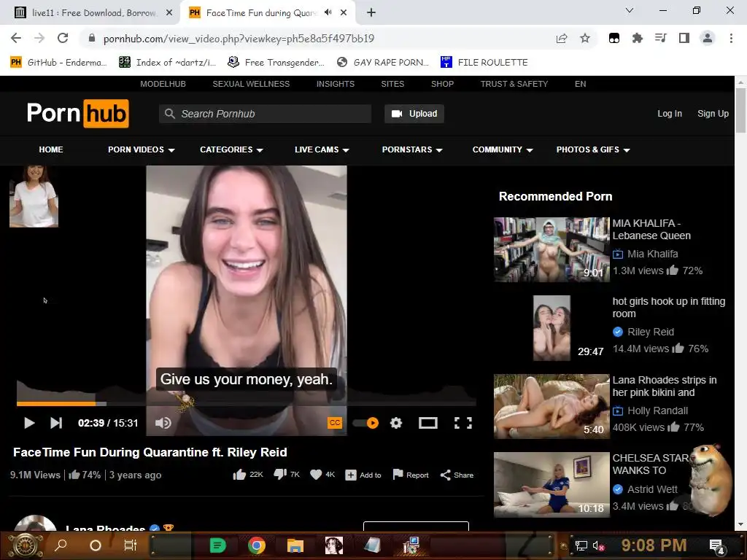
Task: Click the share page icon in address bar
Action: click(562, 39)
